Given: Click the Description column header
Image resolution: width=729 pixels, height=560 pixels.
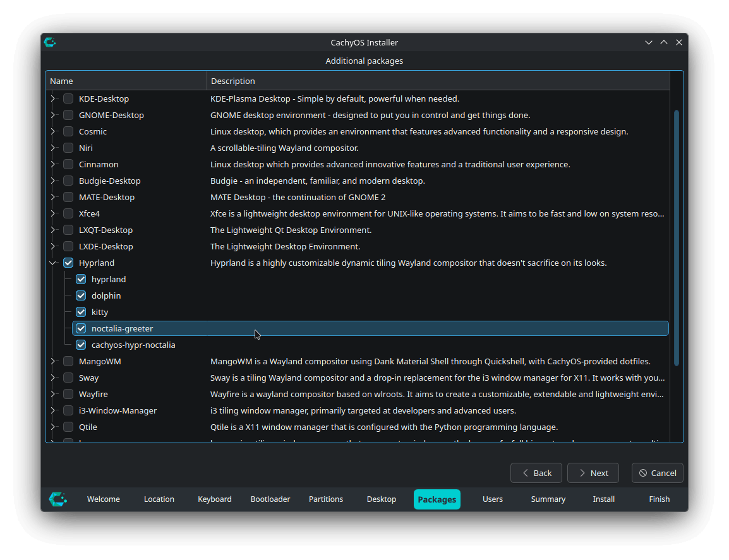Looking at the screenshot, I should tap(438, 81).
